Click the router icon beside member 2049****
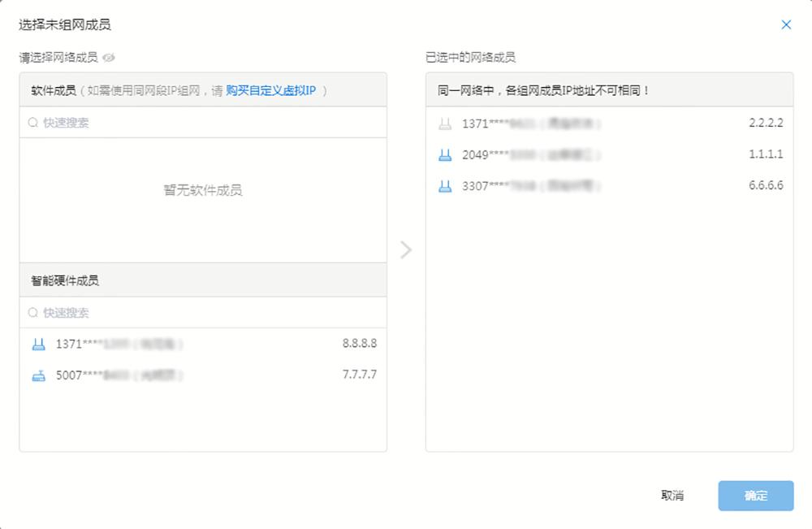The height and width of the screenshot is (529, 812). (444, 154)
